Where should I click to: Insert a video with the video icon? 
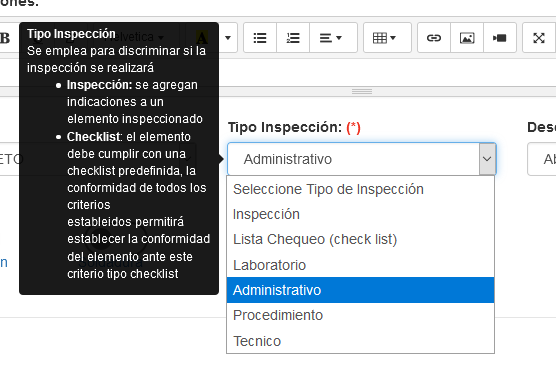click(x=500, y=38)
